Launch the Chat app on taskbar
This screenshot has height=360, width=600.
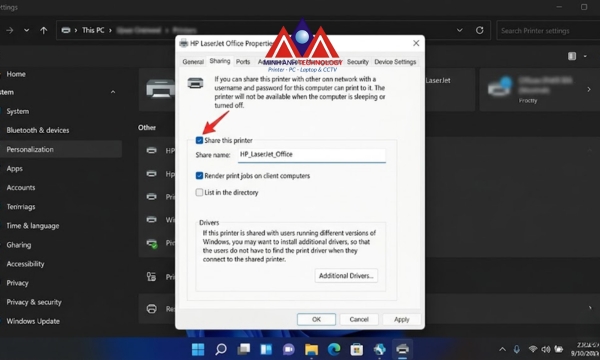point(289,349)
